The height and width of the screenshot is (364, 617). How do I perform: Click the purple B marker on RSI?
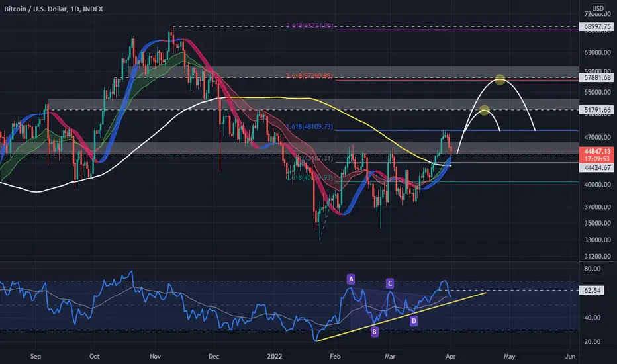click(374, 332)
